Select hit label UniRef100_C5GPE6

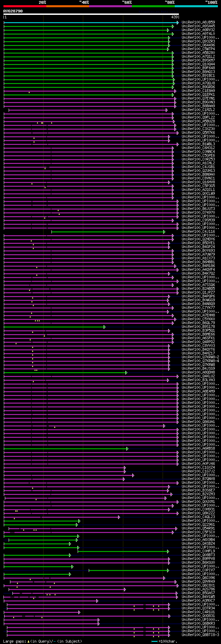pos(198,156)
